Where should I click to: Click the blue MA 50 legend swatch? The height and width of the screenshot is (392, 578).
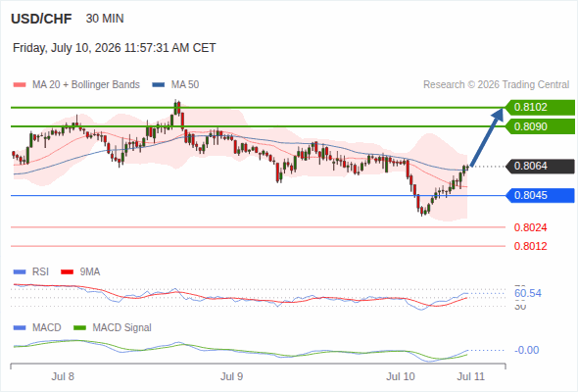pos(159,85)
